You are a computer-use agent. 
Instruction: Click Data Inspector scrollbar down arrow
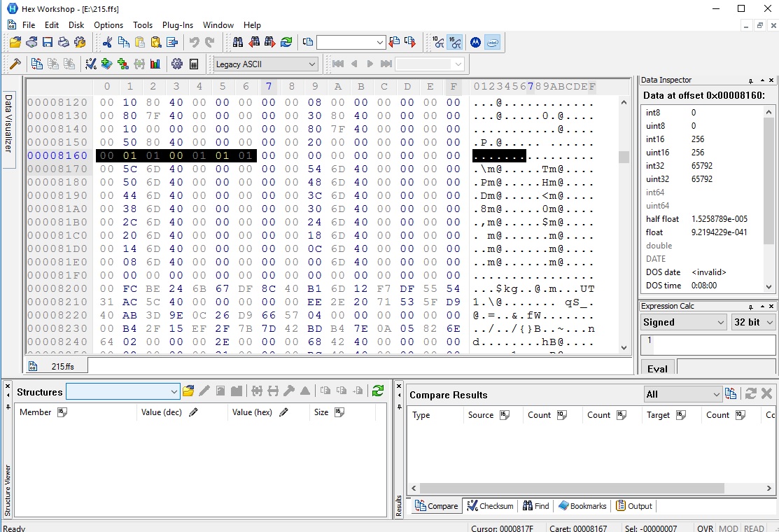769,286
